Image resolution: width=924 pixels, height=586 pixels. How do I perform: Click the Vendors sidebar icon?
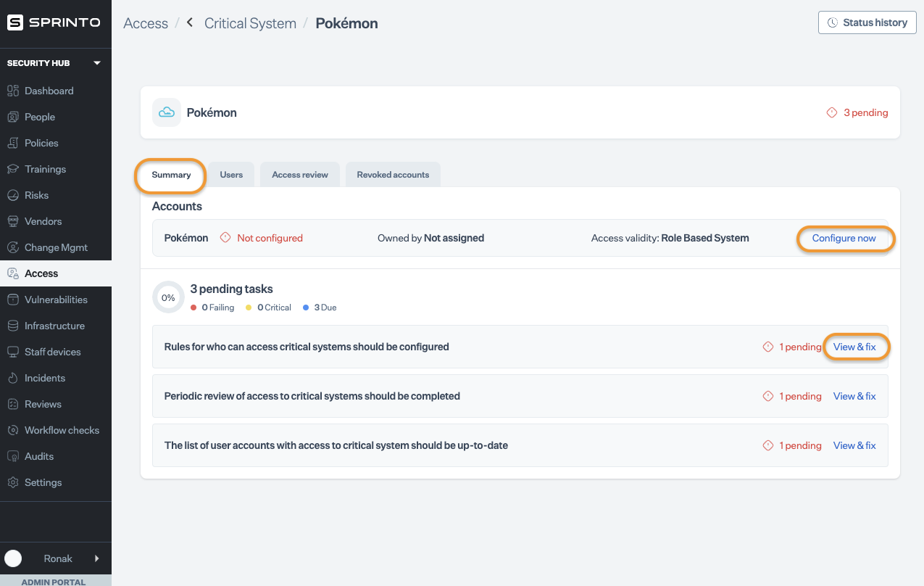(12, 221)
